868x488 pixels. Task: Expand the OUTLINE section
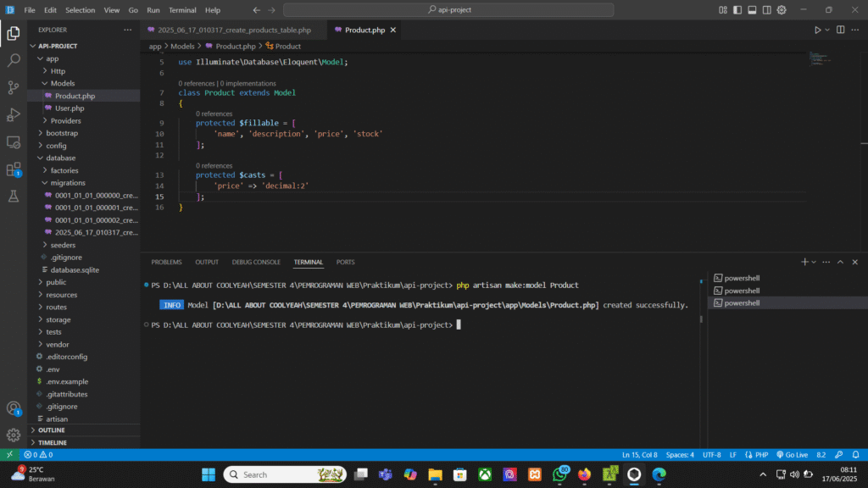(x=52, y=430)
